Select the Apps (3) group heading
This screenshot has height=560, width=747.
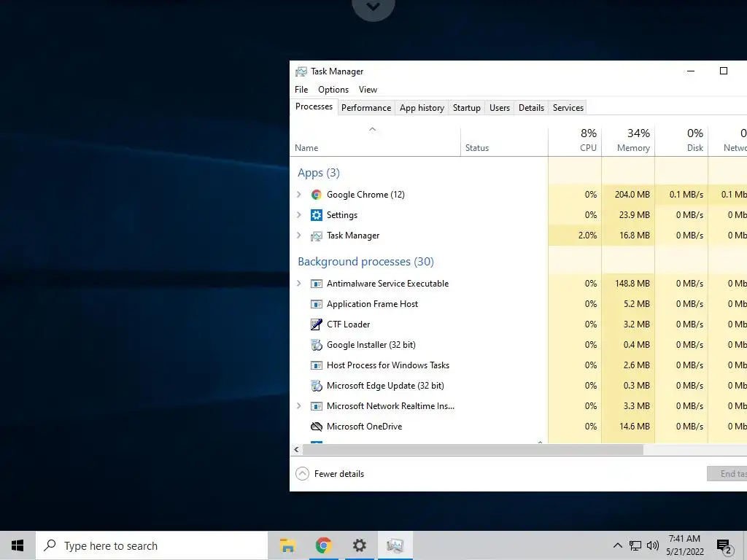coord(319,173)
